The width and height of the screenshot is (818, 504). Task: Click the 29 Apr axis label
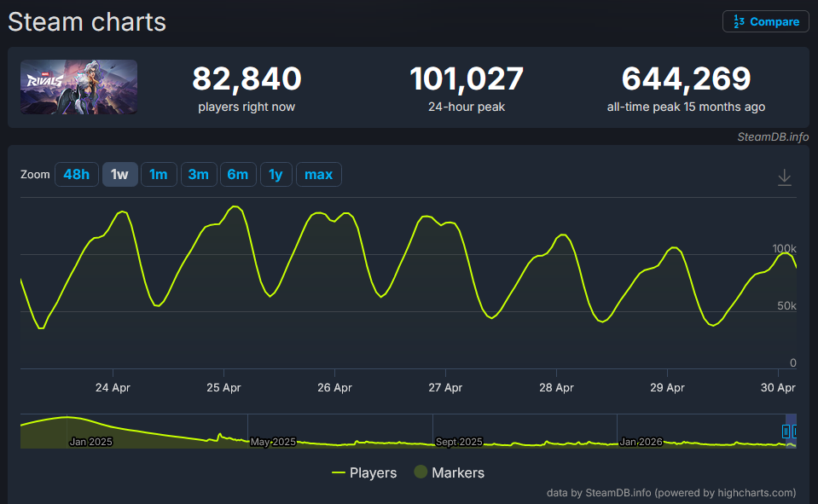tap(667, 388)
